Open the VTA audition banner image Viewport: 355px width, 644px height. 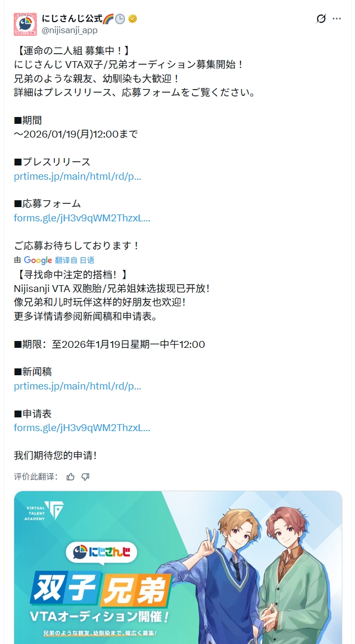[178, 568]
